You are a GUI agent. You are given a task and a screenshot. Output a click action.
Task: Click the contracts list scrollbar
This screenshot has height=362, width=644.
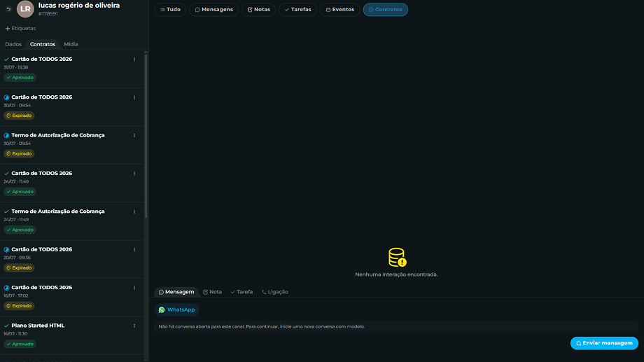point(146,136)
